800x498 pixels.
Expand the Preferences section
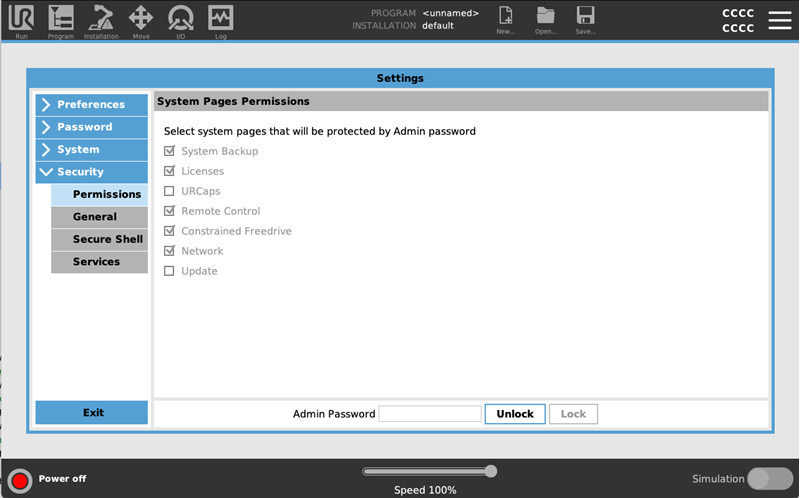[x=92, y=105]
